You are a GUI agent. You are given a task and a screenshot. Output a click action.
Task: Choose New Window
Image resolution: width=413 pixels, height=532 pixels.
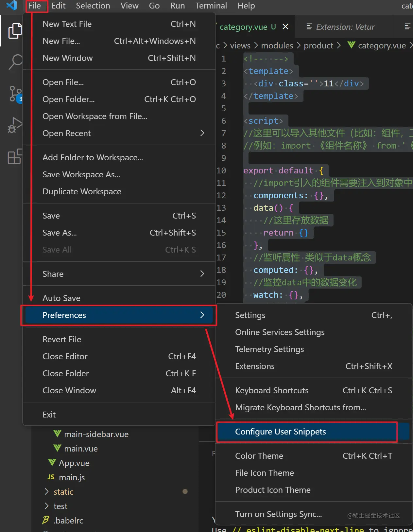119,58
